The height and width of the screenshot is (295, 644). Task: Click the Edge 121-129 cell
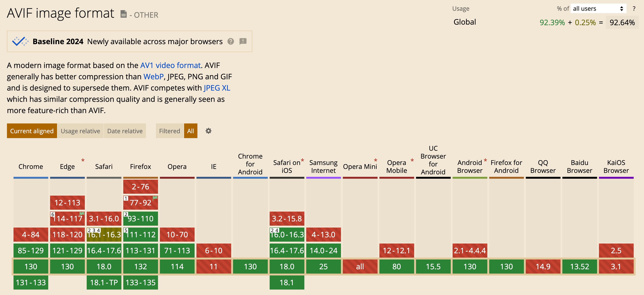coord(67,251)
